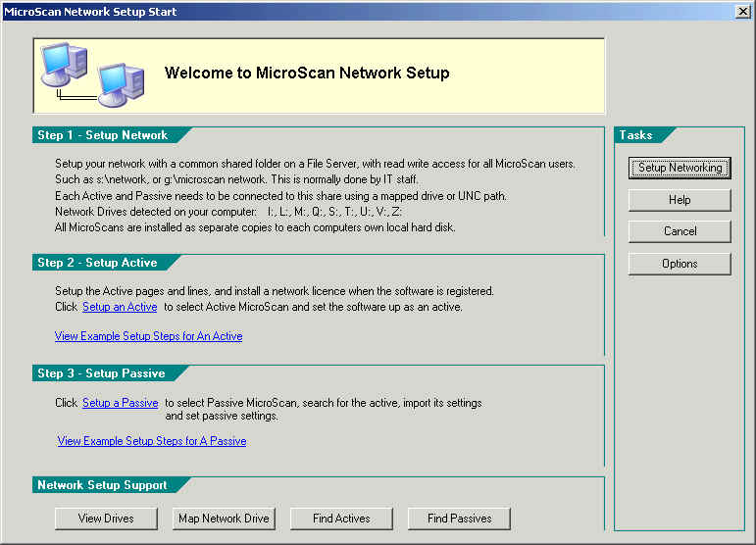Follow the Setup an Active link
Screen dimensions: 756x545
pyautogui.click(x=120, y=307)
